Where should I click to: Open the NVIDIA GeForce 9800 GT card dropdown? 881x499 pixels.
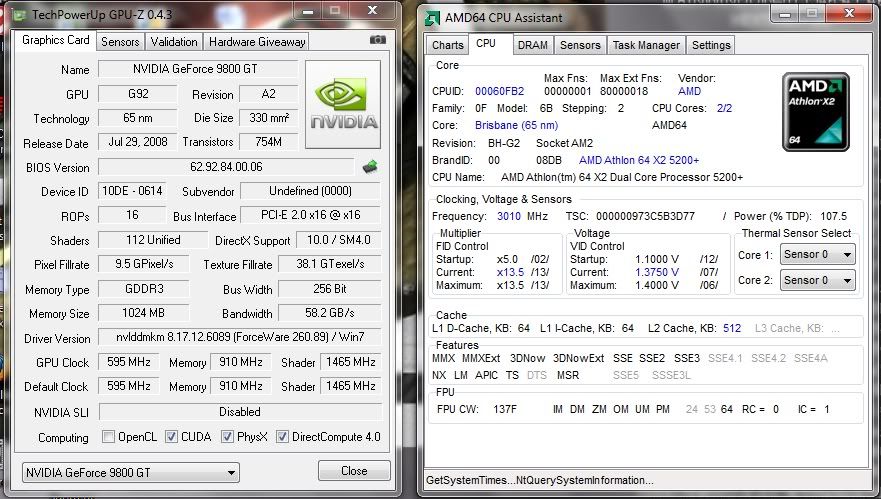[x=131, y=473]
